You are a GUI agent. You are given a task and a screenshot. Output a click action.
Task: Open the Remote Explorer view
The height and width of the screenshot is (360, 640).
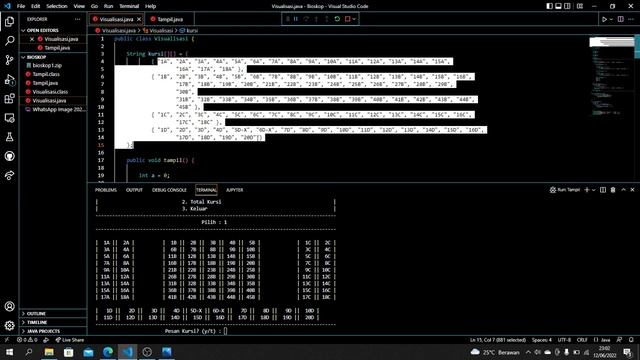(9, 118)
